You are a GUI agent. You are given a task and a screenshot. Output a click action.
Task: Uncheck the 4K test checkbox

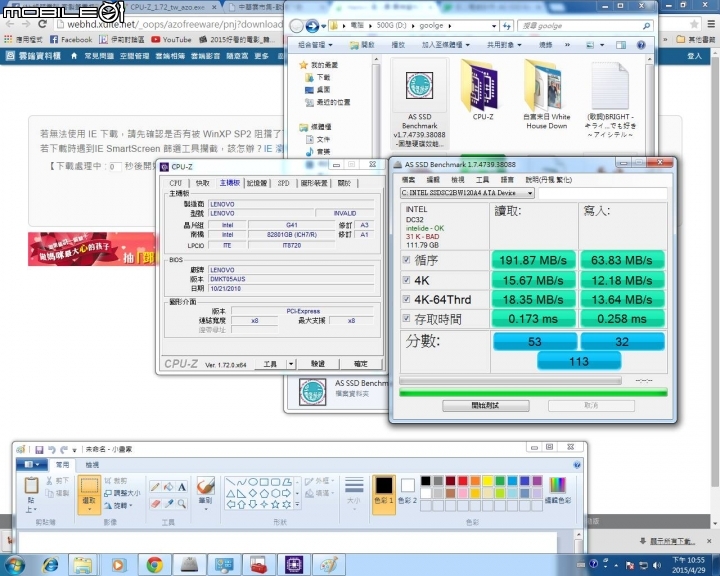pos(406,280)
